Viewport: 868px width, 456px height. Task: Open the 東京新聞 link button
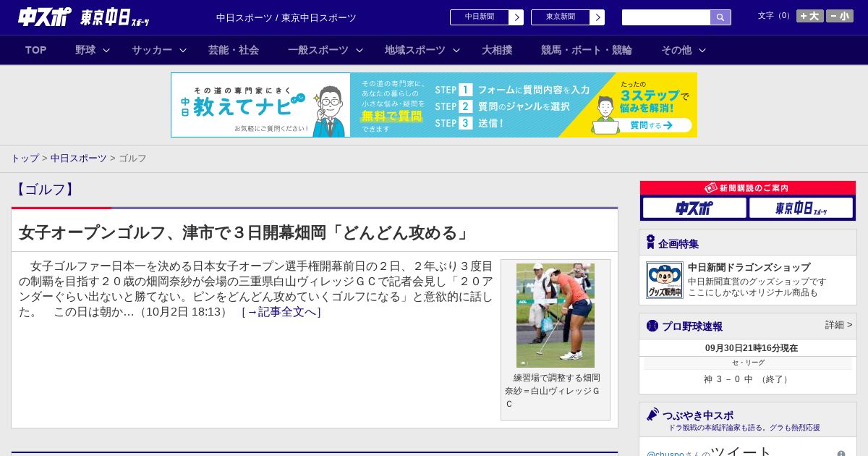(561, 17)
